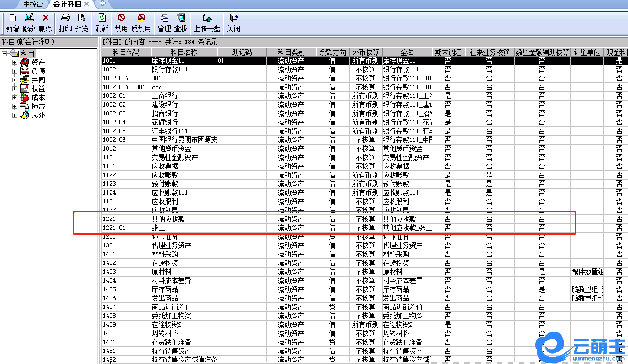Close the 会计科目 tab
628x364 pixels.
click(86, 4)
